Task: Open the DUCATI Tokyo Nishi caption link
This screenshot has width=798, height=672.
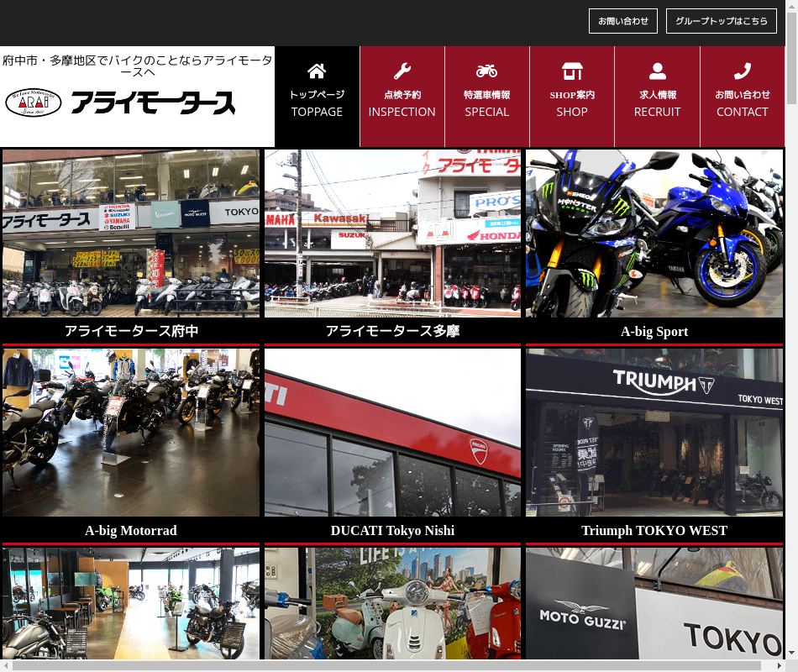Action: pos(393,531)
